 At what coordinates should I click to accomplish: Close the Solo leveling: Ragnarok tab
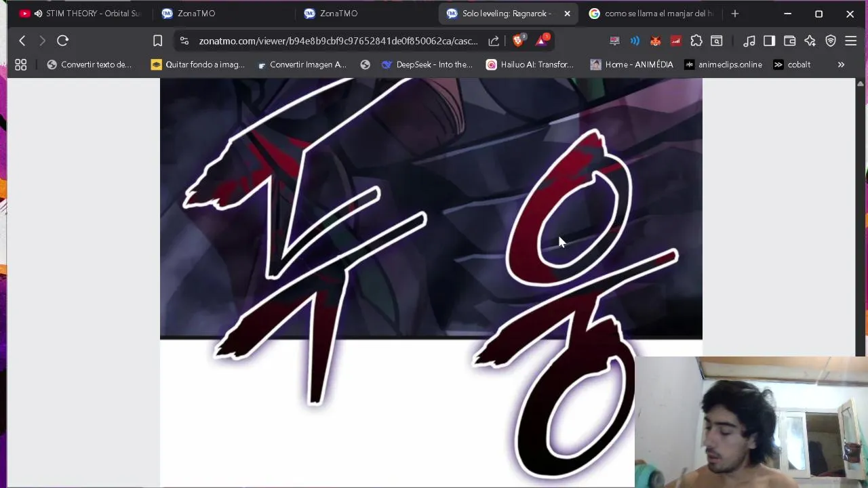pos(567,14)
